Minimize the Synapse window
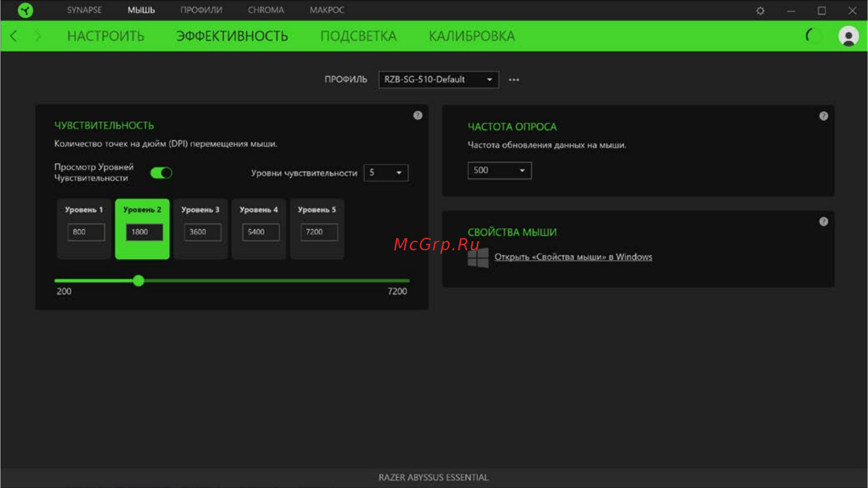868x488 pixels. pos(791,10)
